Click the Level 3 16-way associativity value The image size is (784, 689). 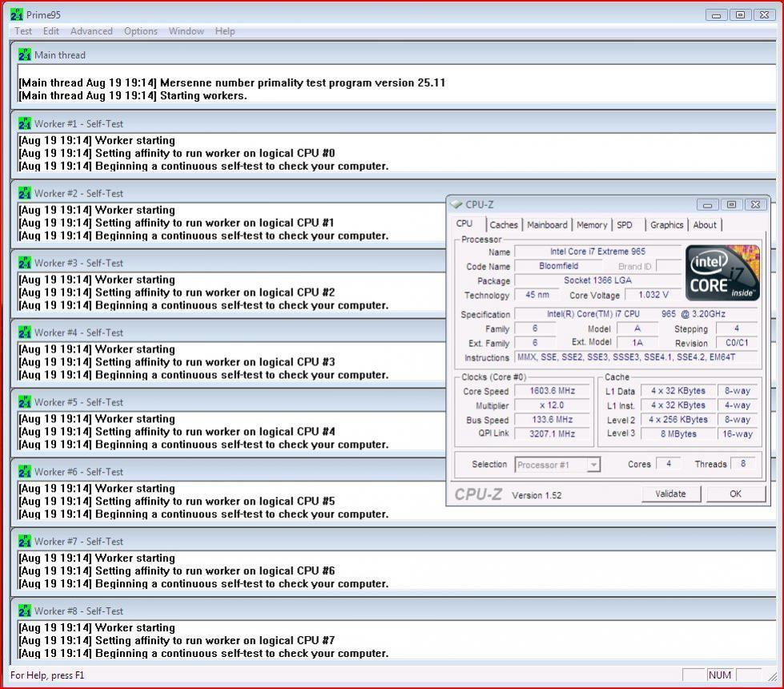[x=738, y=433]
